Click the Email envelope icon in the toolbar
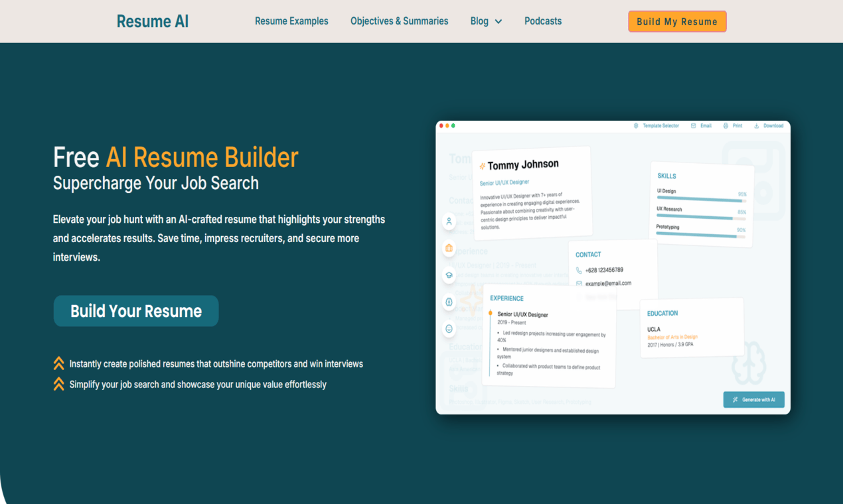Screen dimensions: 843x504 (x=693, y=125)
